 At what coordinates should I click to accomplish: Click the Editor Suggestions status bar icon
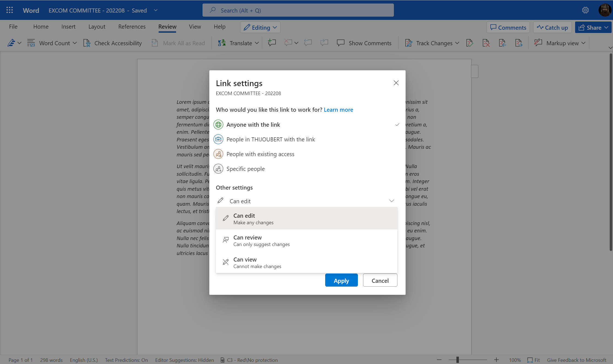coord(184,360)
